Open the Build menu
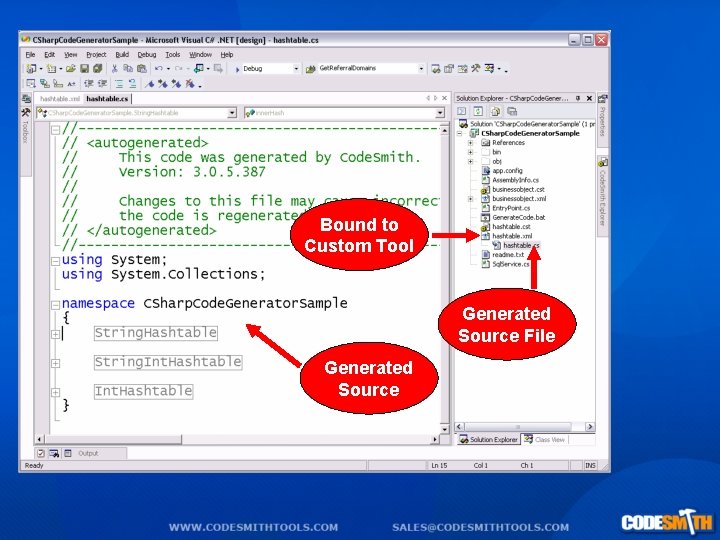 [122, 55]
